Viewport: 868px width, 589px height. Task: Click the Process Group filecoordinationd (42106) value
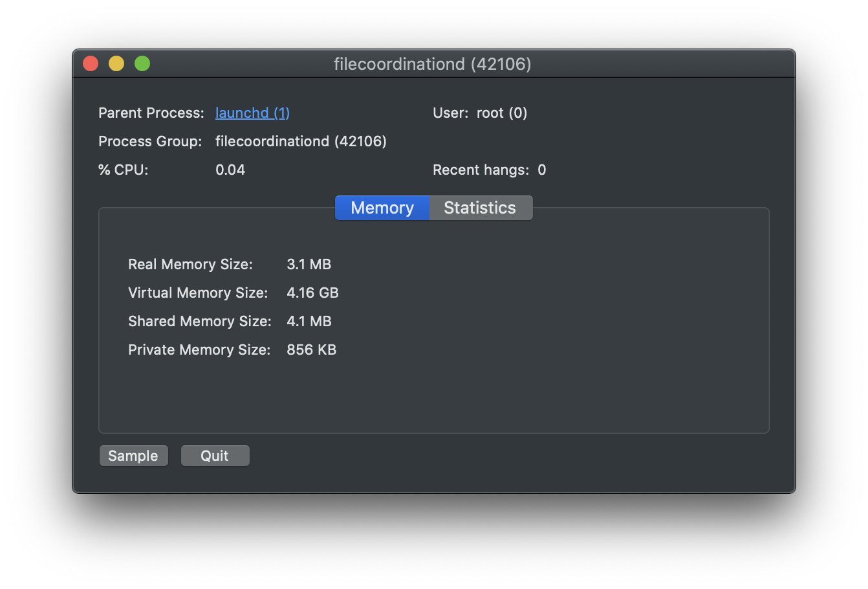[x=301, y=141]
